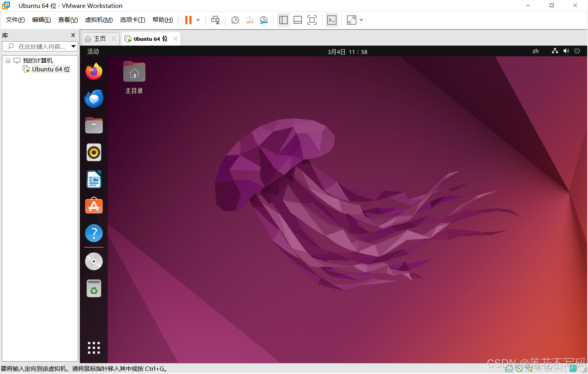588x374 pixels.
Task: Open the Help icon in the dock
Action: pos(94,233)
